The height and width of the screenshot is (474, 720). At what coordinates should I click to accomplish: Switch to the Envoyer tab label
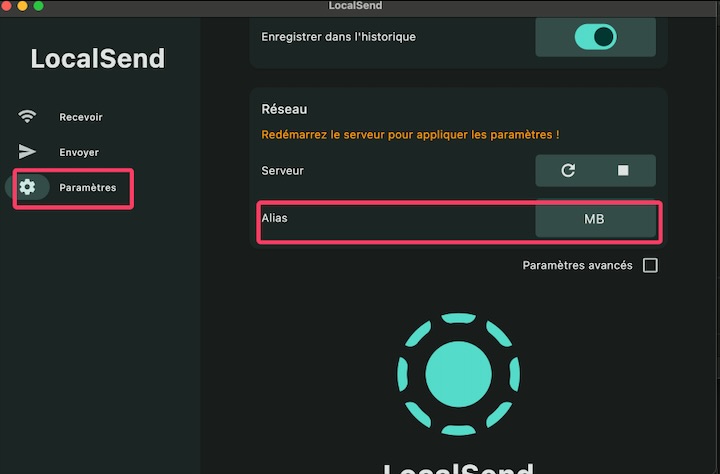pos(78,152)
